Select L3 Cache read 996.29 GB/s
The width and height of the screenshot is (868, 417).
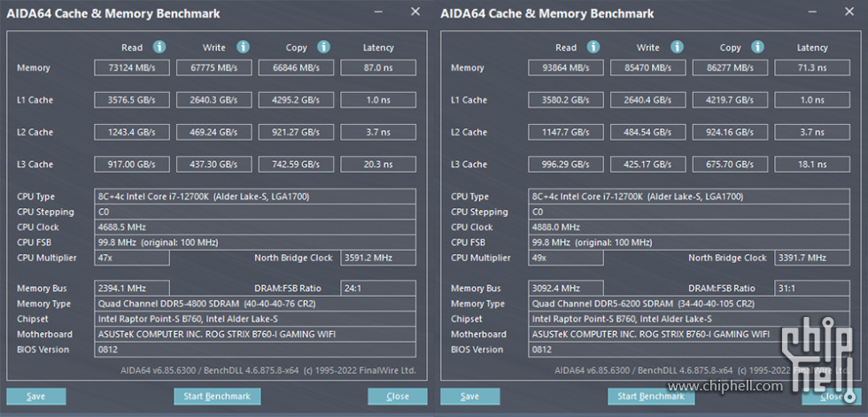(566, 165)
